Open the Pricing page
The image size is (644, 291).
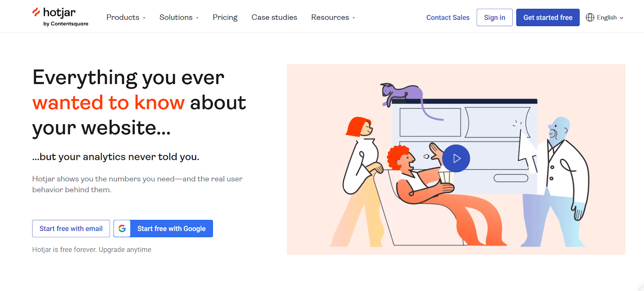(x=225, y=17)
